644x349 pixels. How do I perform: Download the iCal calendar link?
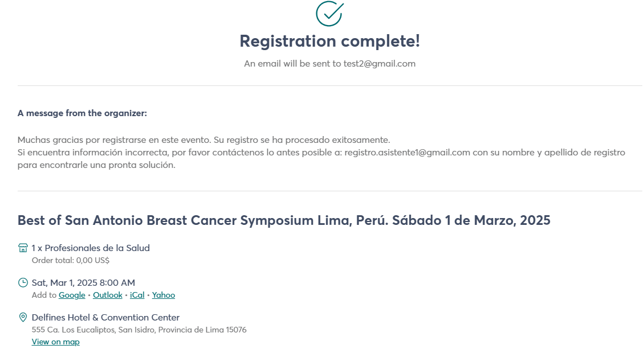137,295
